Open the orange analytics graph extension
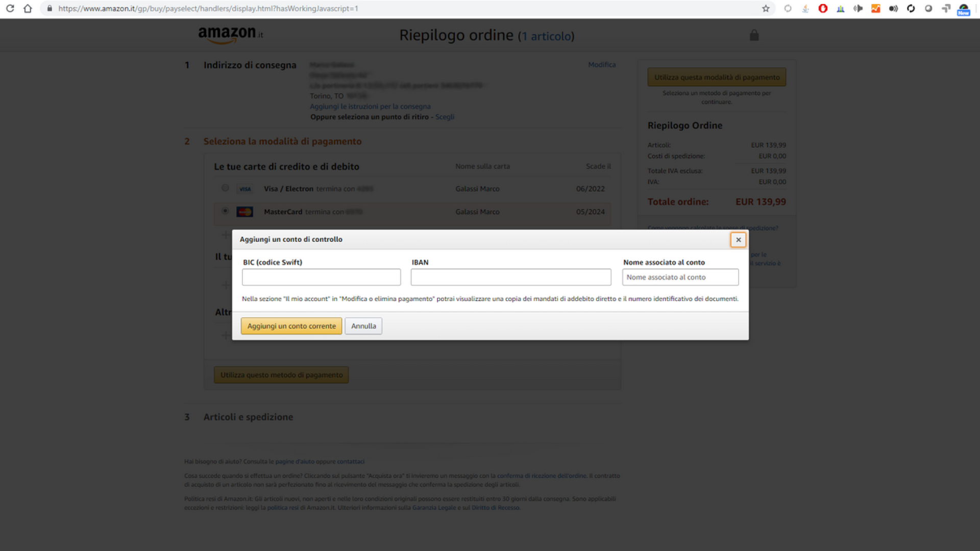 click(876, 9)
